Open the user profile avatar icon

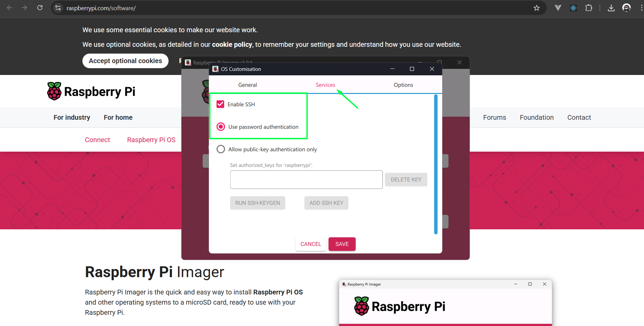pyautogui.click(x=626, y=8)
